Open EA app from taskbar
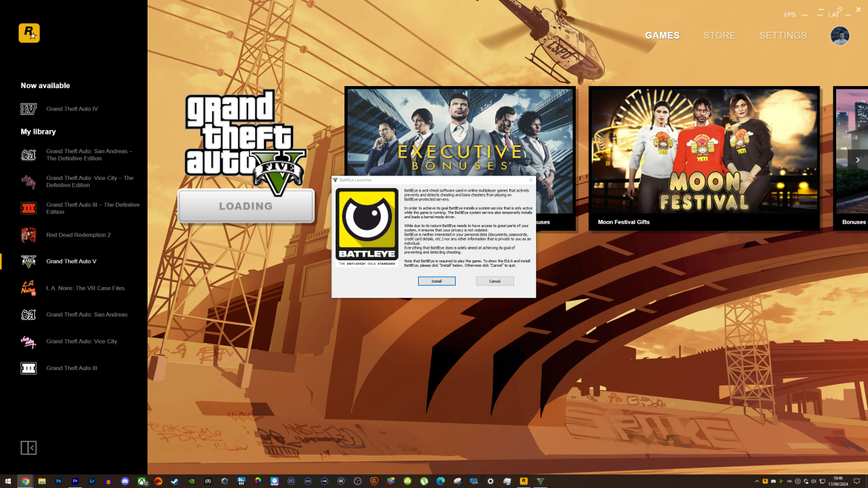Screen dimensions: 868x488 click(x=158, y=481)
